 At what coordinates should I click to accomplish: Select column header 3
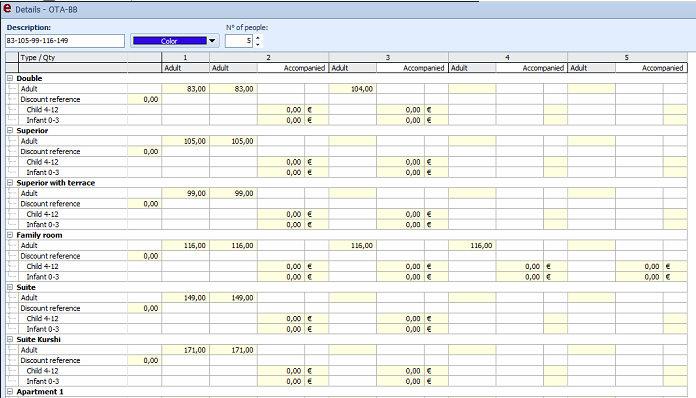[x=388, y=57]
